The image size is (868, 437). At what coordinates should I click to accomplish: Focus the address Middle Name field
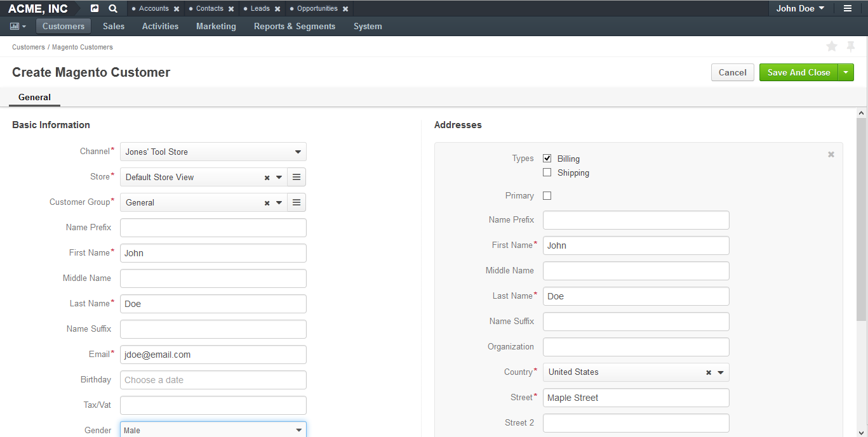click(x=636, y=271)
